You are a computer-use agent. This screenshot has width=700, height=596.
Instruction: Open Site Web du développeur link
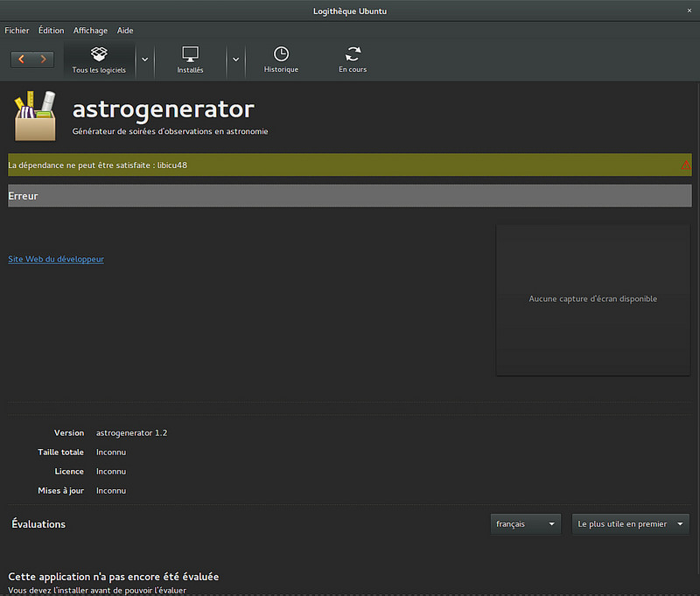point(56,259)
